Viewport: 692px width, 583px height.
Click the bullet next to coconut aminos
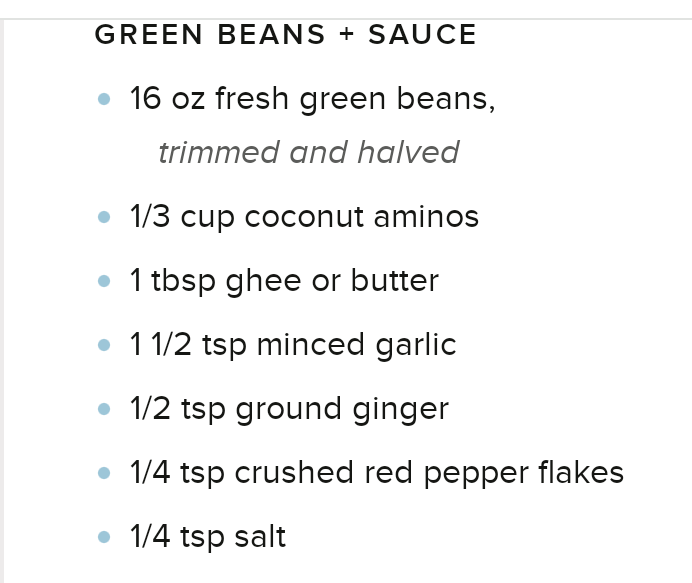[104, 217]
